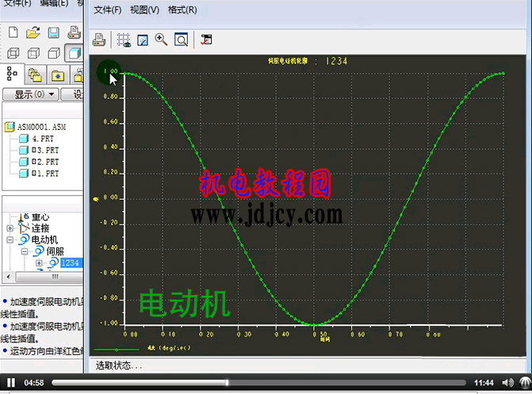Click the refit graph zoom icon

[182, 40]
